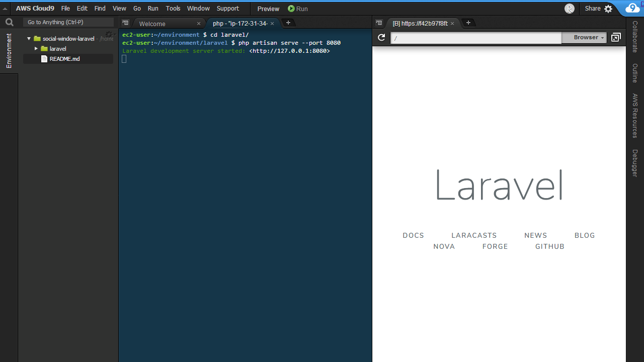Open the NEWS link
This screenshot has width=644, height=362.
coord(536,235)
